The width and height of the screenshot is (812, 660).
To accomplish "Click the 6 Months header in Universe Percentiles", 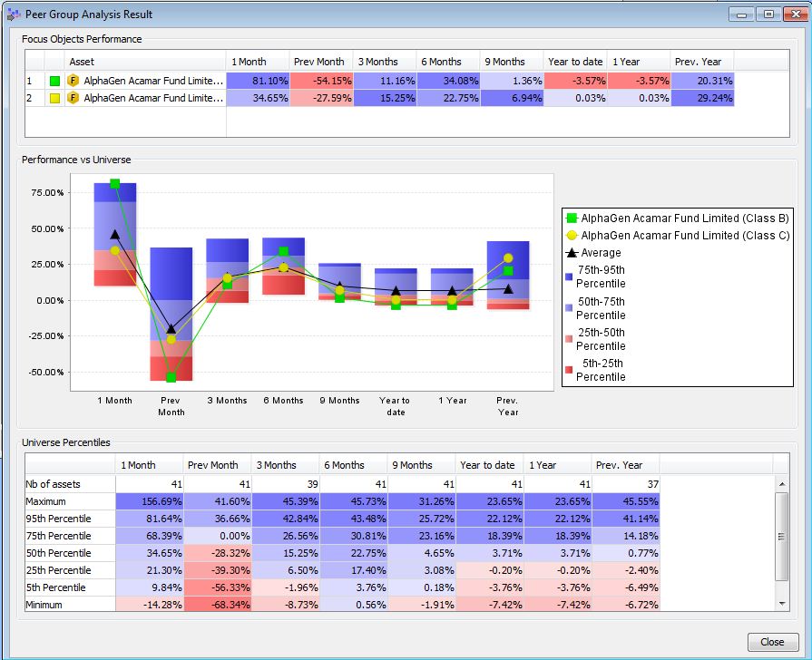I will [353, 465].
